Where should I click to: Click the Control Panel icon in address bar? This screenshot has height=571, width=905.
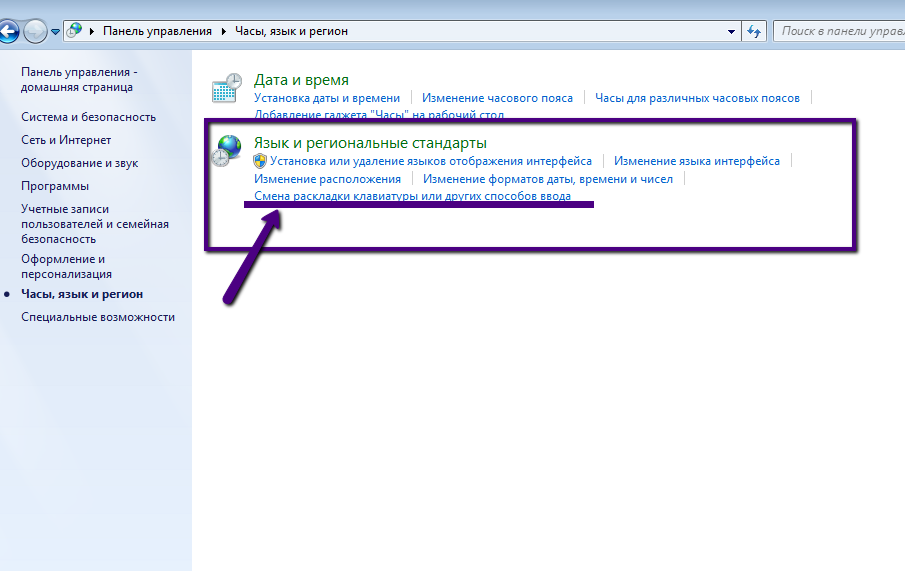pos(74,31)
